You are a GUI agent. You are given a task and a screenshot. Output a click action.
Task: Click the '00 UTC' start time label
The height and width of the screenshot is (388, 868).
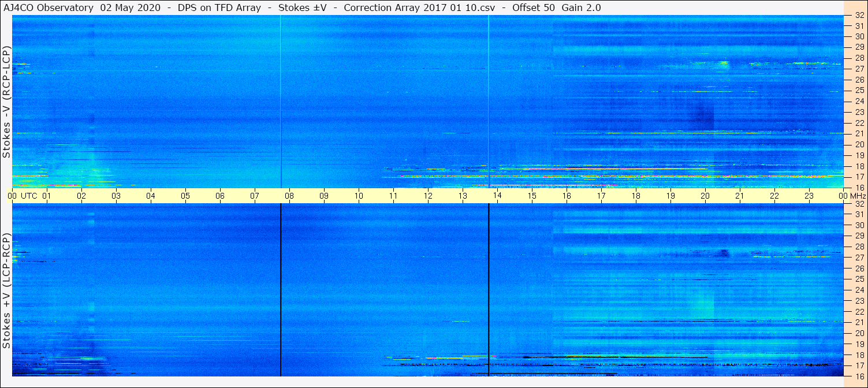pyautogui.click(x=22, y=196)
